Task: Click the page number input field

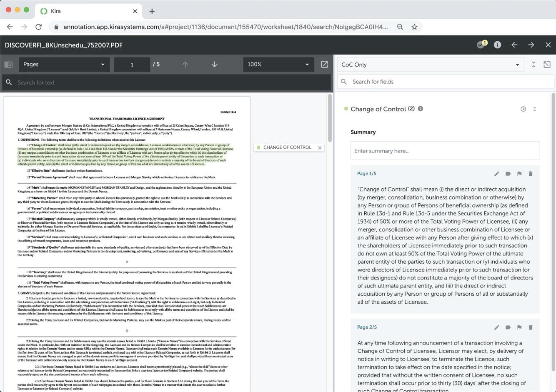Action: coord(132,65)
